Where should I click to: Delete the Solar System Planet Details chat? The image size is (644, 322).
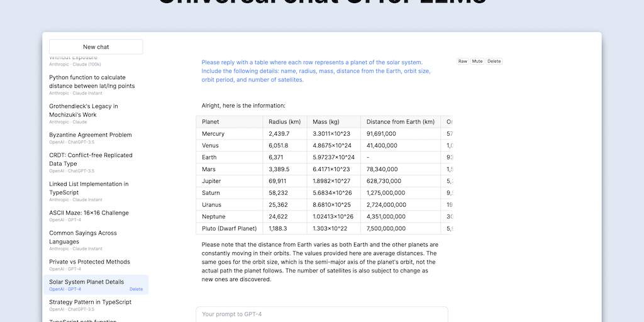pyautogui.click(x=136, y=289)
